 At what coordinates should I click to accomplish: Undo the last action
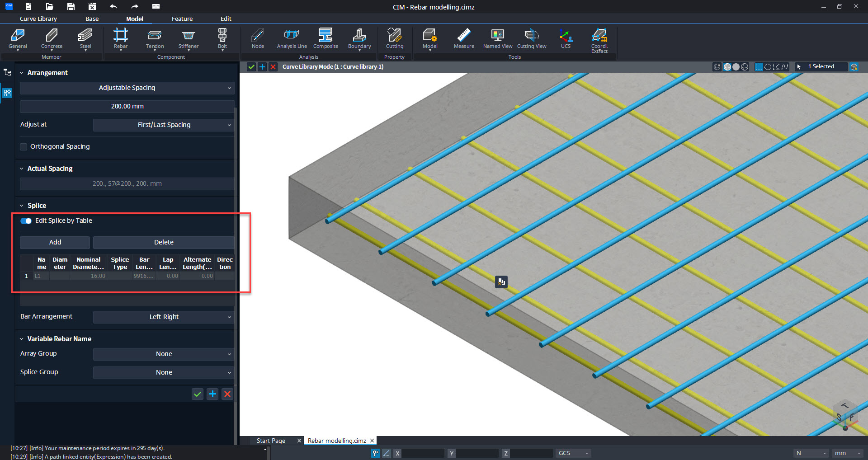click(113, 6)
